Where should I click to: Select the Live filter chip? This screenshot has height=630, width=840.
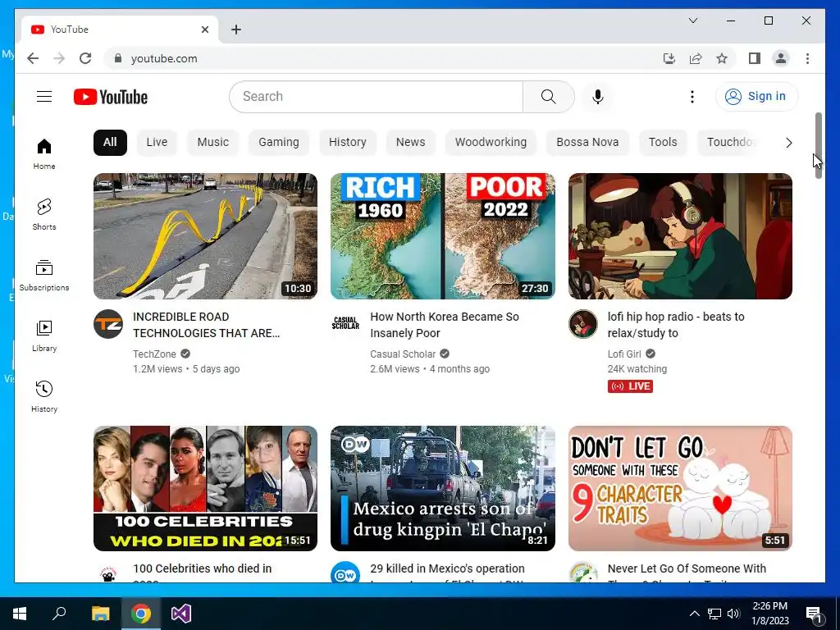click(157, 143)
